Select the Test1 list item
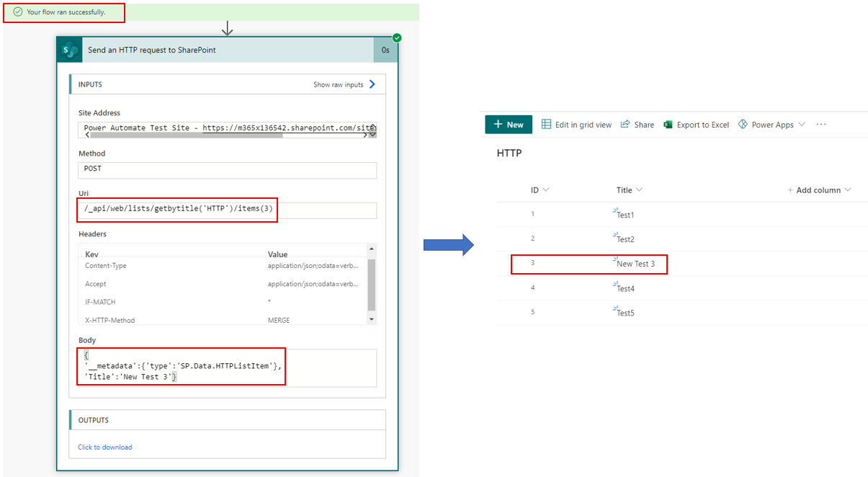 click(625, 215)
